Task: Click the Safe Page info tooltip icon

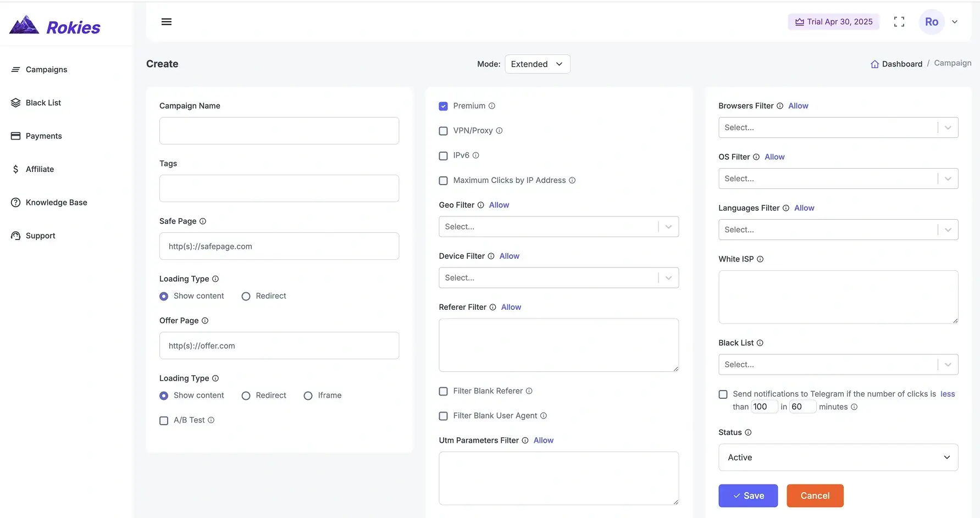Action: point(203,221)
